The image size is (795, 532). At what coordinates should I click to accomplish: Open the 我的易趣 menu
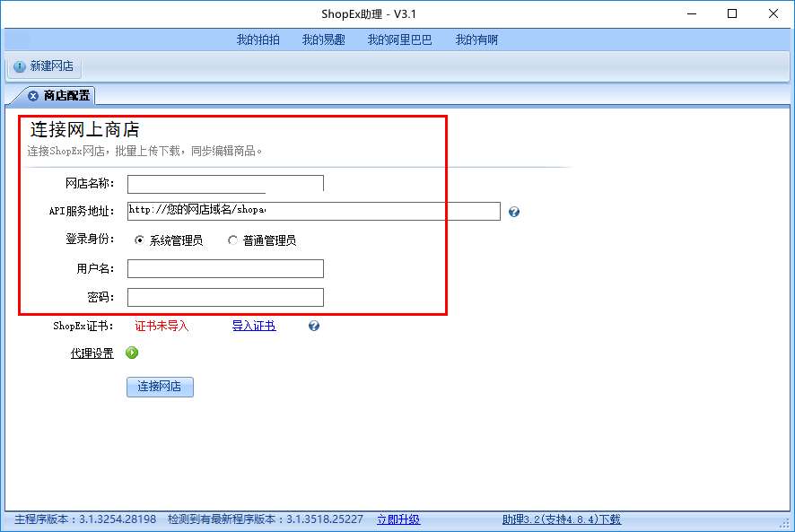(x=324, y=39)
